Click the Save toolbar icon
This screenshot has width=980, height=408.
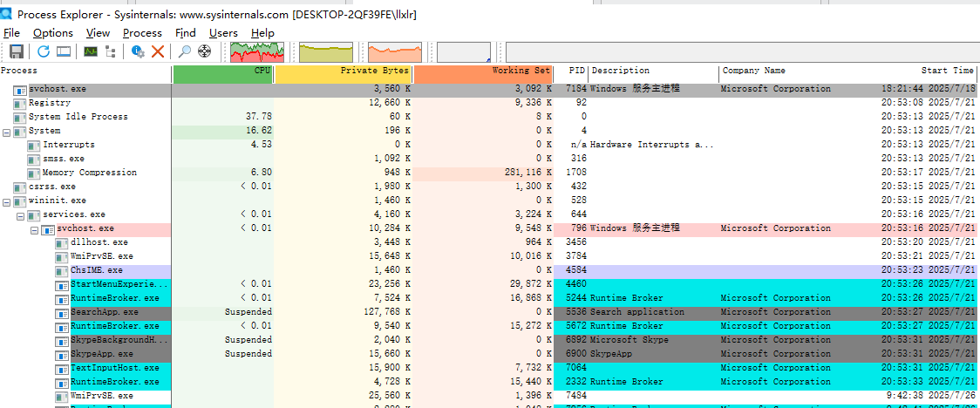pos(17,51)
